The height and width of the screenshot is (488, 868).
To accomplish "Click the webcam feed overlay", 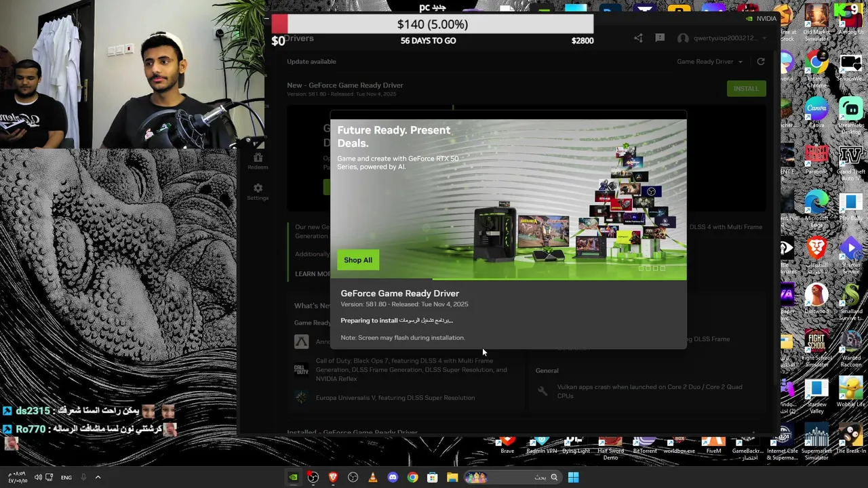I will click(132, 74).
